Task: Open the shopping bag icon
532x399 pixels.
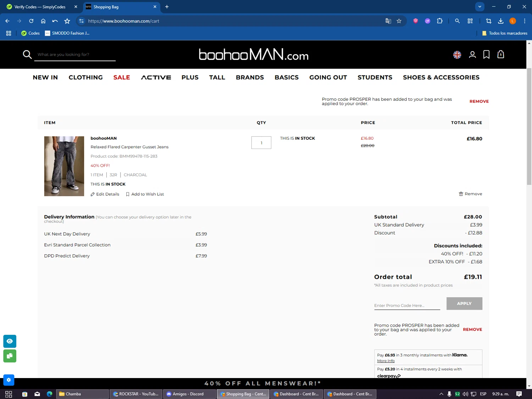Action: 500,54
